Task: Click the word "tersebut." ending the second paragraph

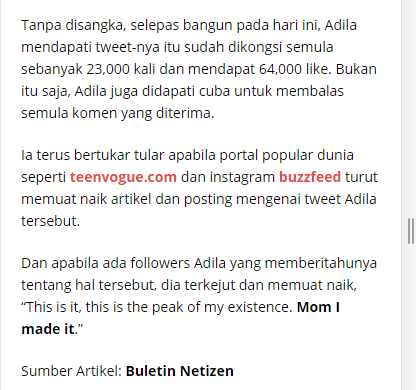Action: (x=51, y=221)
